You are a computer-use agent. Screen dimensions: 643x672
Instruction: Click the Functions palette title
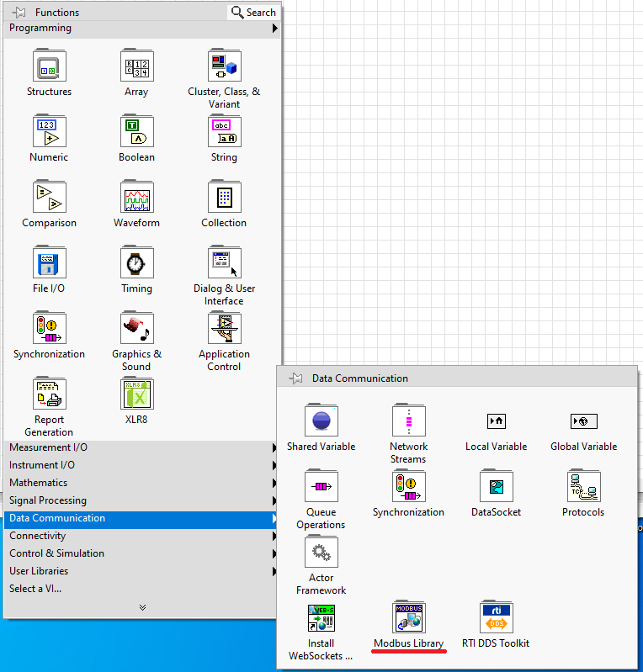57,13
